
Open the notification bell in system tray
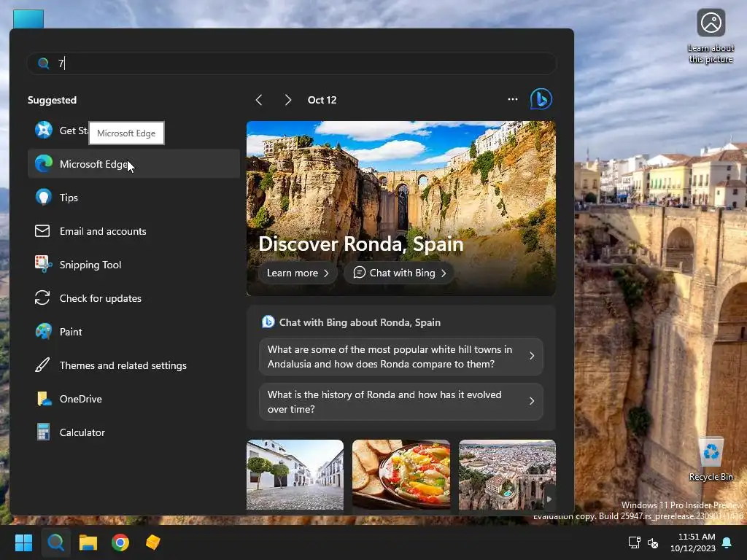click(727, 542)
